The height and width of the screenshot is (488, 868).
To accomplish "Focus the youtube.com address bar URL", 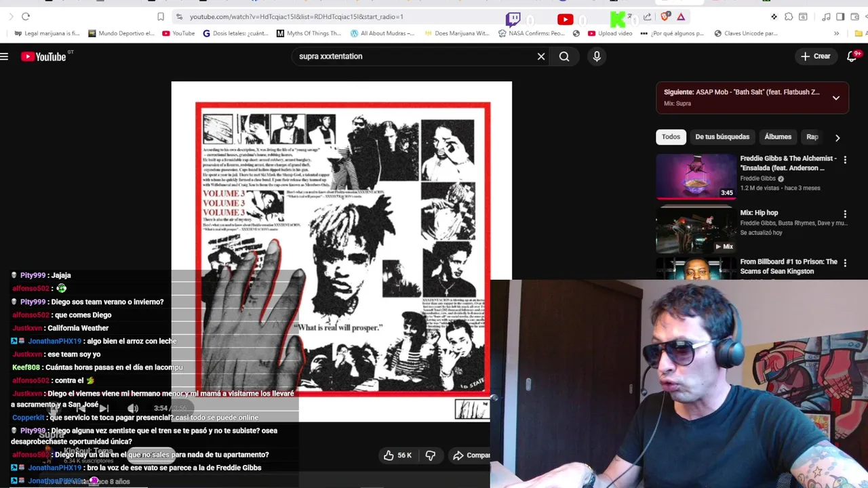I will 296,16.
